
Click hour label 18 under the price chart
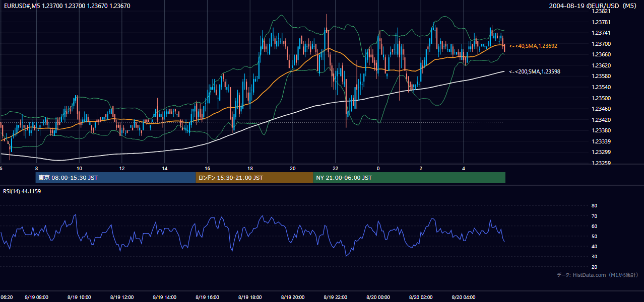250,168
